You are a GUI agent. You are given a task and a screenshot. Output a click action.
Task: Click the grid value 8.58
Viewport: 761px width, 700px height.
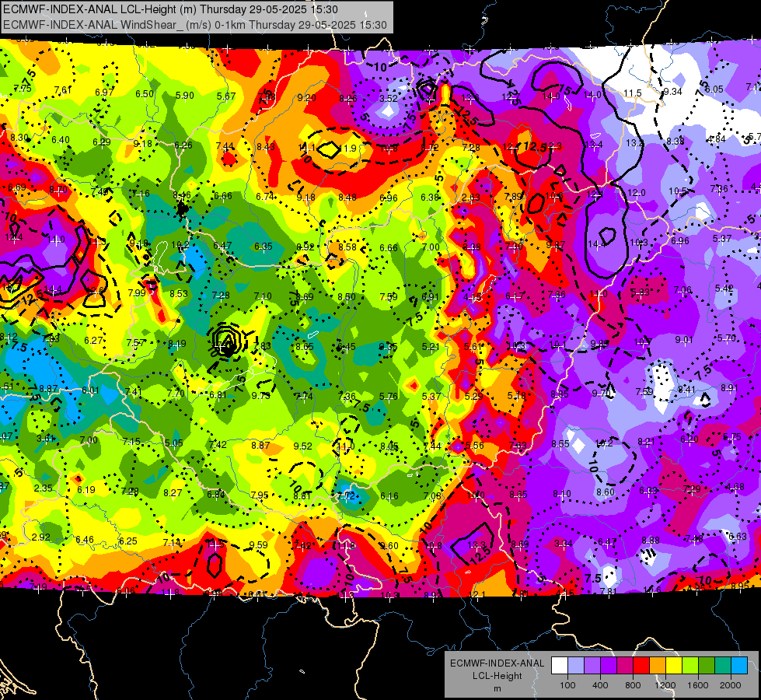pos(347,247)
